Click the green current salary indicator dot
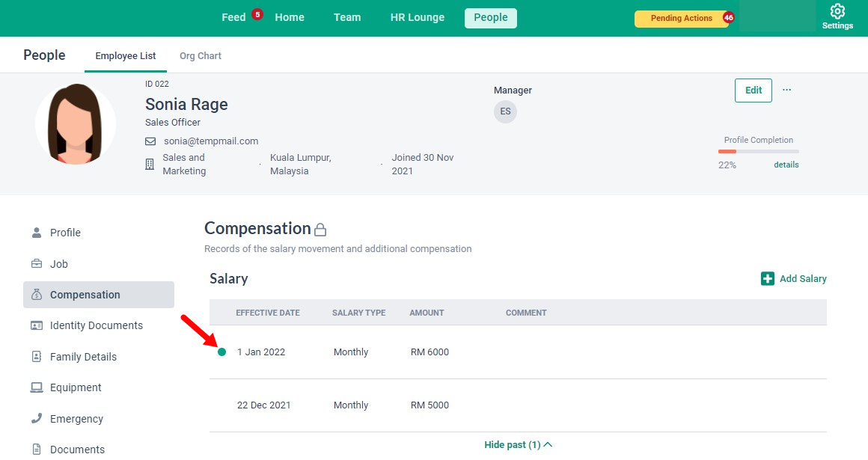The image size is (868, 460). coord(222,352)
